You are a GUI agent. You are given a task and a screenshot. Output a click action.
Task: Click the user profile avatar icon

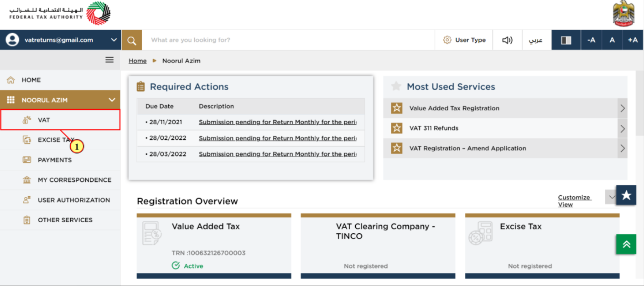[x=12, y=40]
